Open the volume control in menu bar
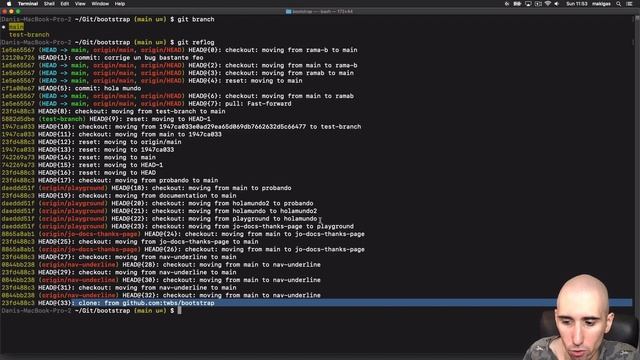 (557, 4)
